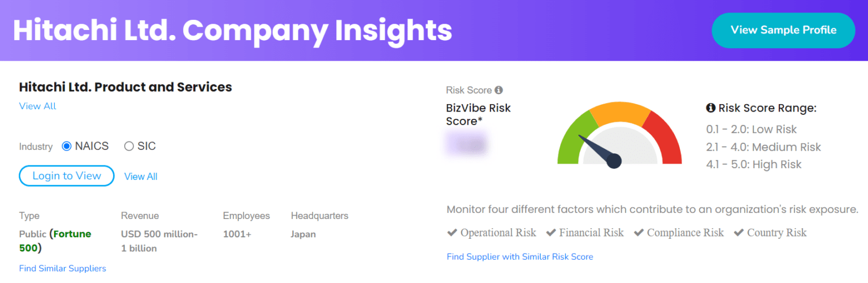Click the info icon beside Risk Score

pyautogui.click(x=498, y=90)
